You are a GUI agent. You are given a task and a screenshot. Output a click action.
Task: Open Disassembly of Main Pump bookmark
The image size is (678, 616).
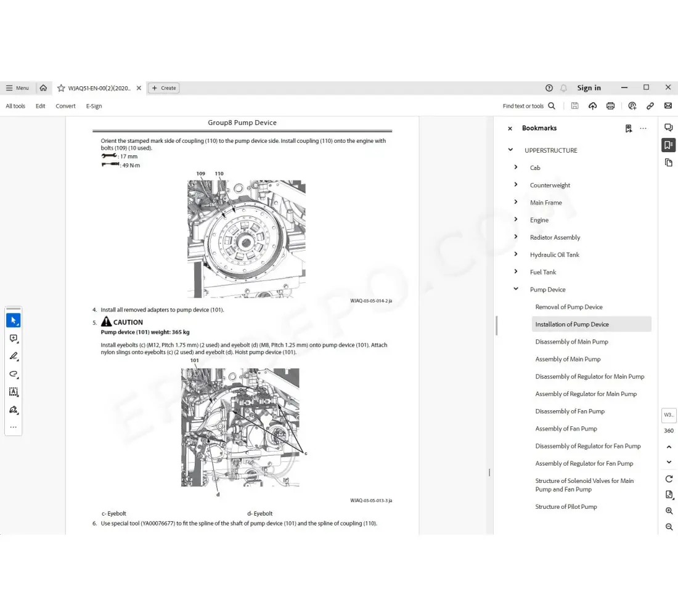(x=571, y=341)
